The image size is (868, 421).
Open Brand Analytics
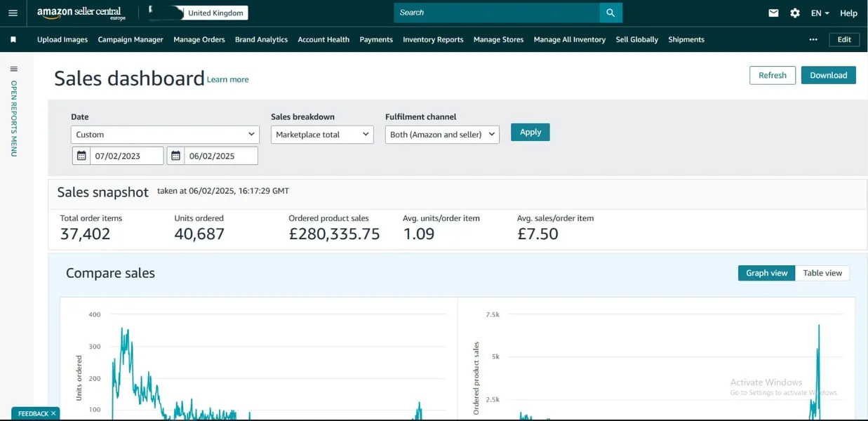pos(261,40)
